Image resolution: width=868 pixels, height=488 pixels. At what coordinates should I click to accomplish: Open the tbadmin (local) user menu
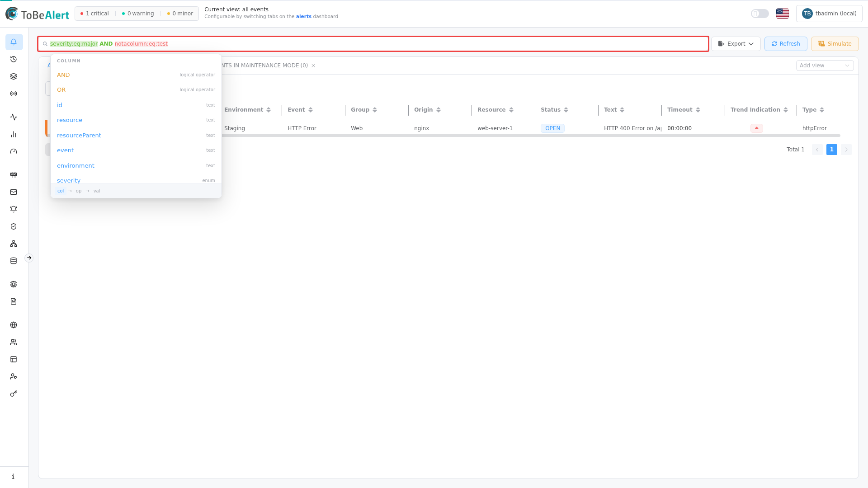[829, 14]
